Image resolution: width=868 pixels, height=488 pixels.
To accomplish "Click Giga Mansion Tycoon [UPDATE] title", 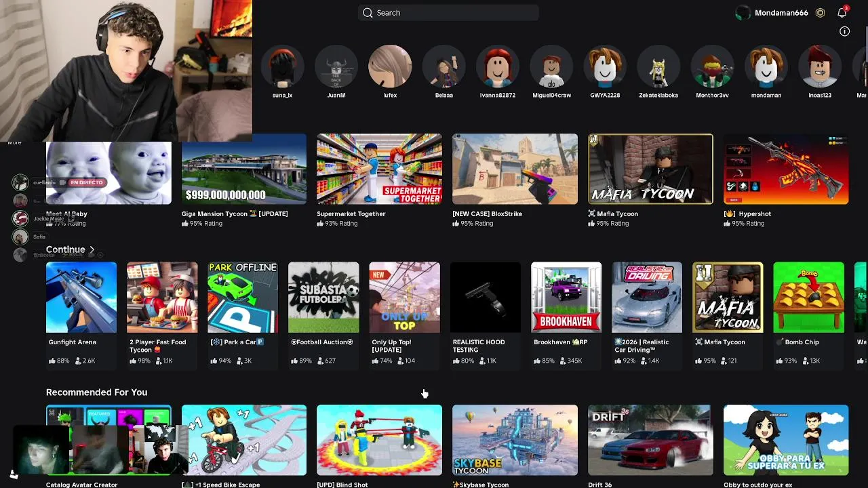I will point(235,213).
